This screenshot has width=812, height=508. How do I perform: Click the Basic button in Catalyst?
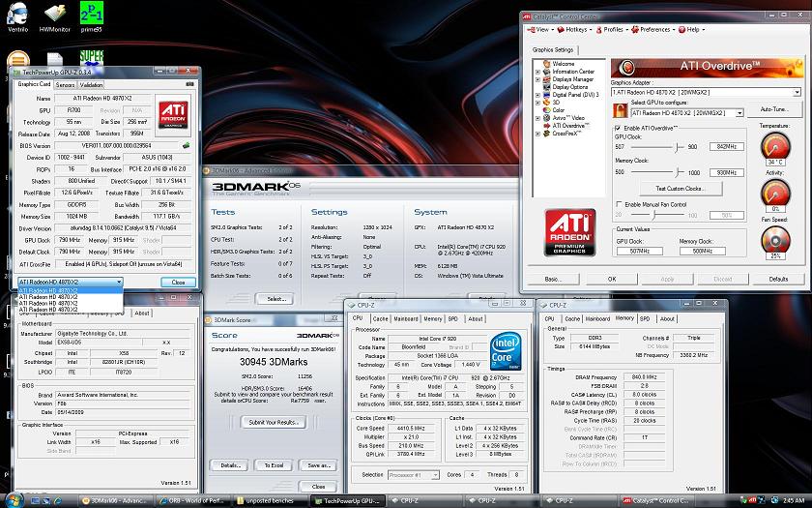tap(553, 279)
